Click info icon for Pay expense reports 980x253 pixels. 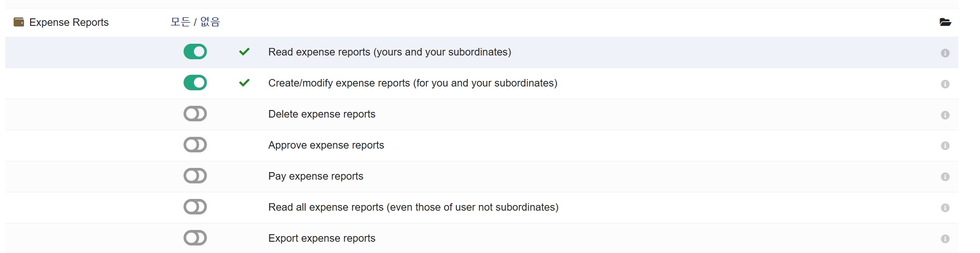(x=945, y=177)
